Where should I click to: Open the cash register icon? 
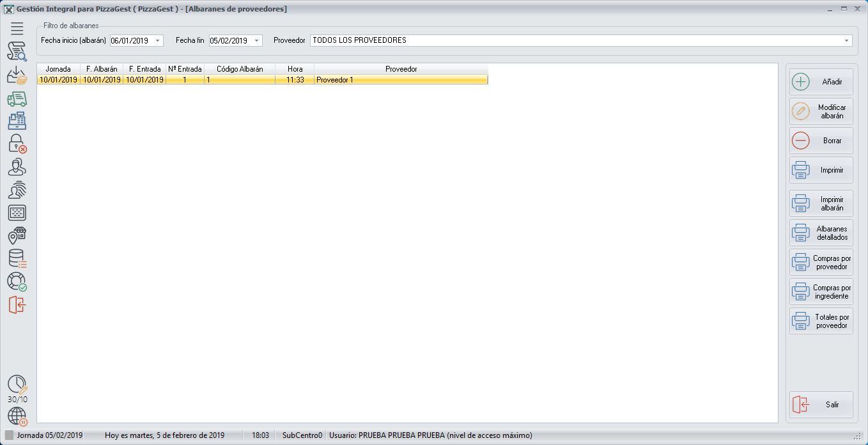[17, 121]
